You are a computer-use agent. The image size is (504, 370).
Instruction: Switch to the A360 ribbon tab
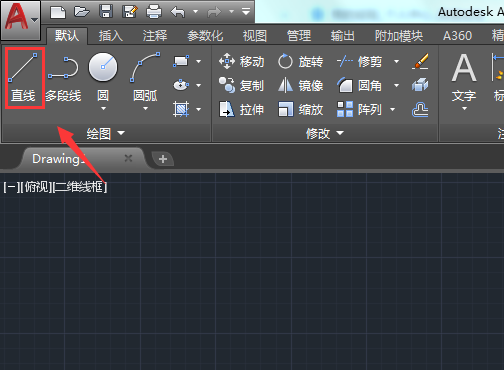[457, 36]
